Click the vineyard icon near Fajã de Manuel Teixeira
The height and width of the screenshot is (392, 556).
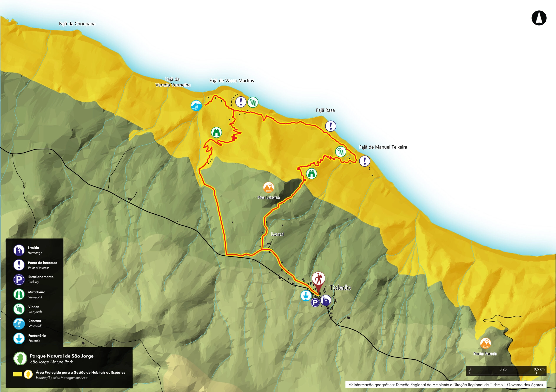point(341,152)
